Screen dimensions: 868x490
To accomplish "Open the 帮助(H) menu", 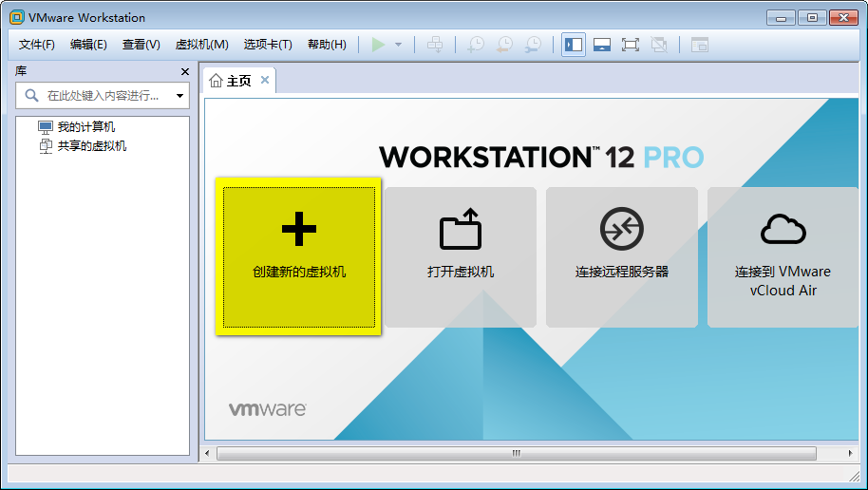I will (x=327, y=45).
